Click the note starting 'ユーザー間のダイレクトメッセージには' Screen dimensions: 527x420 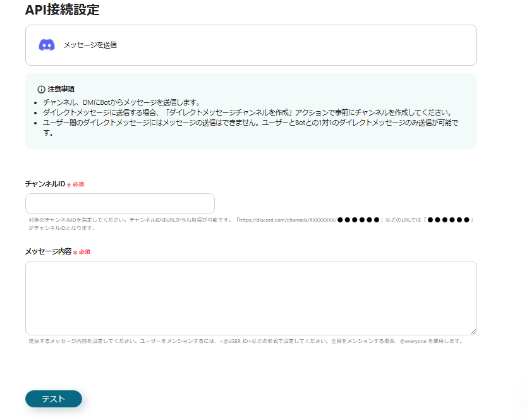[251, 128]
